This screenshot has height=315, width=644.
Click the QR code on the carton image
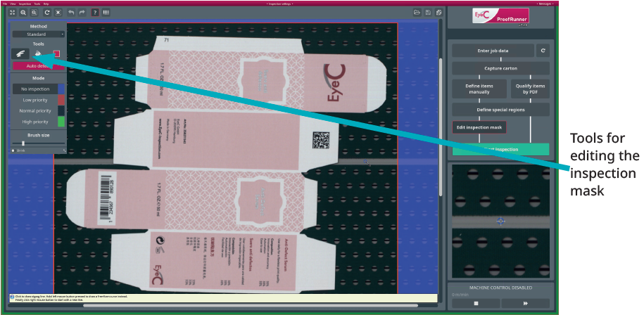321,141
